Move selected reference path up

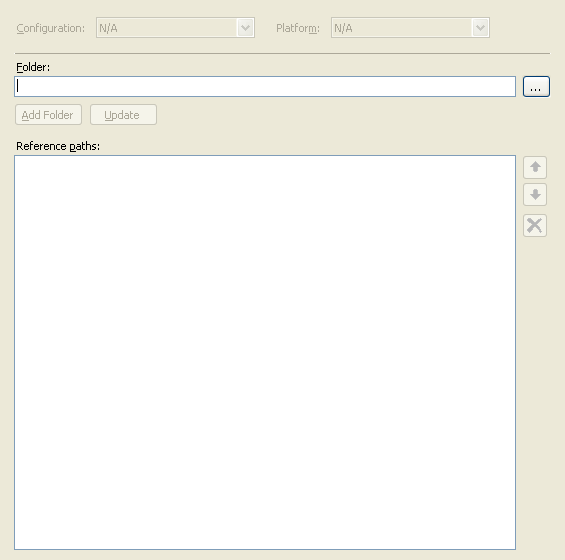click(535, 167)
